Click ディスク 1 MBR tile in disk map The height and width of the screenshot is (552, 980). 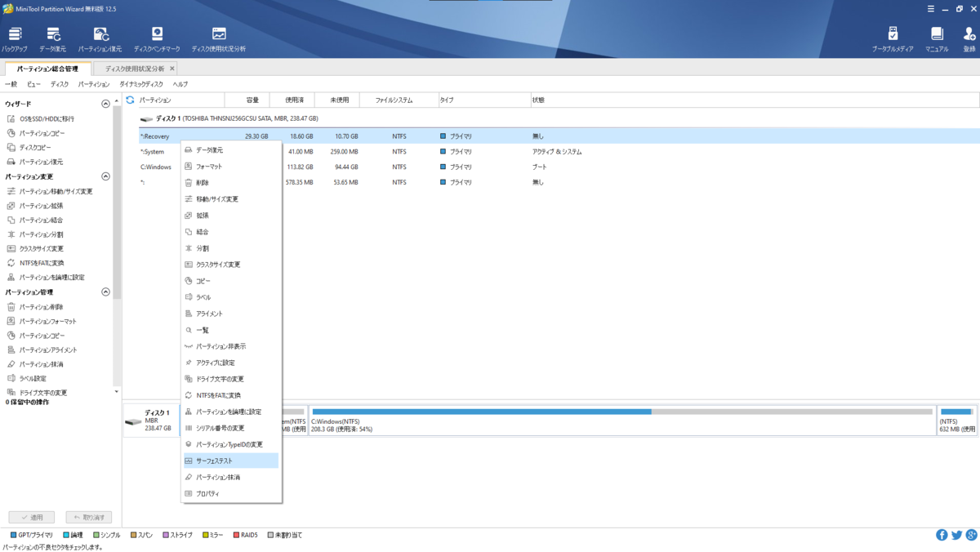coord(150,421)
